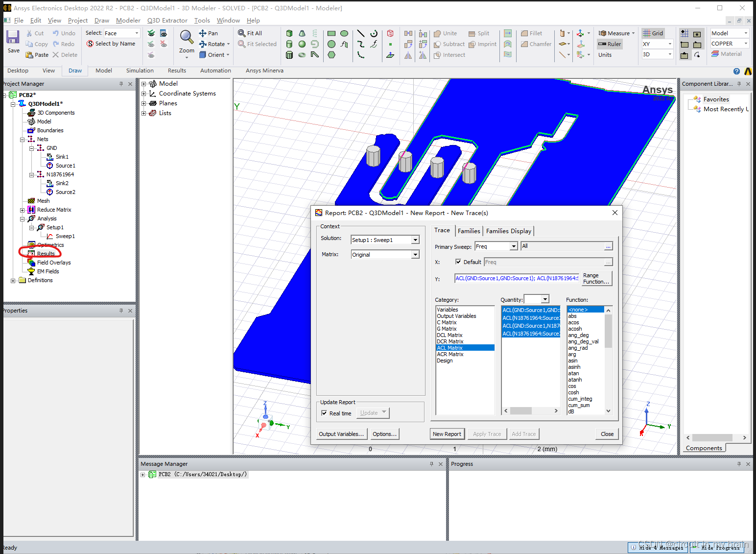Click the Hide 4 Messages button
Image resolution: width=756 pixels, height=554 pixels.
[x=658, y=548]
